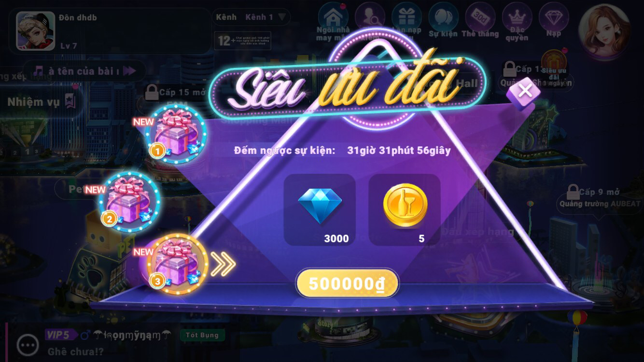Open the Nạp diamond icon

pyautogui.click(x=554, y=21)
